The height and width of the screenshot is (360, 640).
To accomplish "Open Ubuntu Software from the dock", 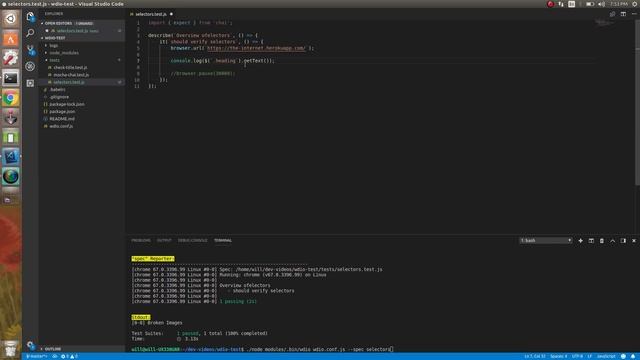I will point(11,39).
